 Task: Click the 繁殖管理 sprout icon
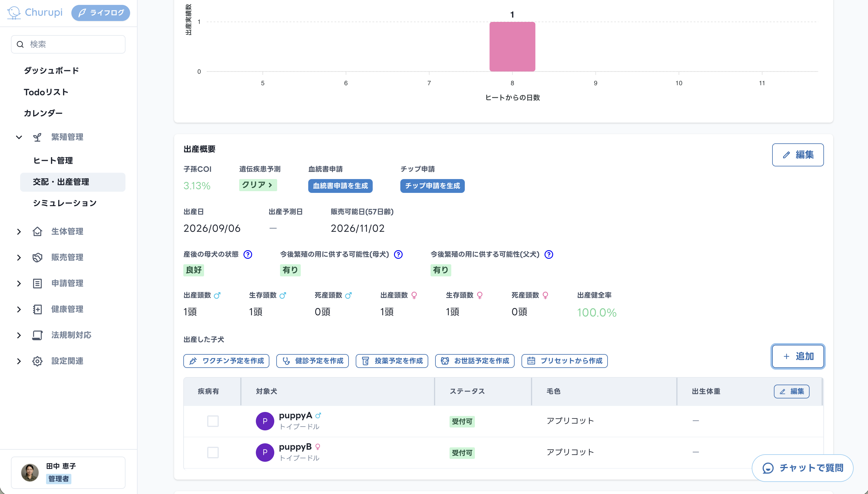37,137
